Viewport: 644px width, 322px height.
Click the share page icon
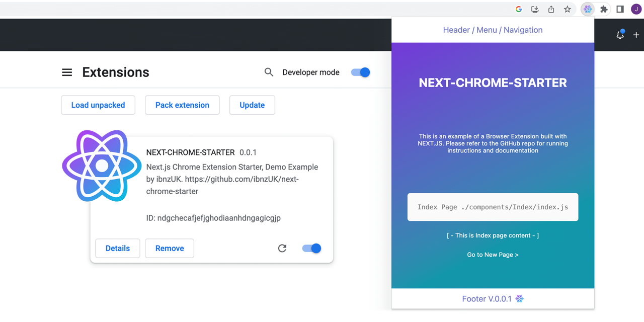coord(551,9)
